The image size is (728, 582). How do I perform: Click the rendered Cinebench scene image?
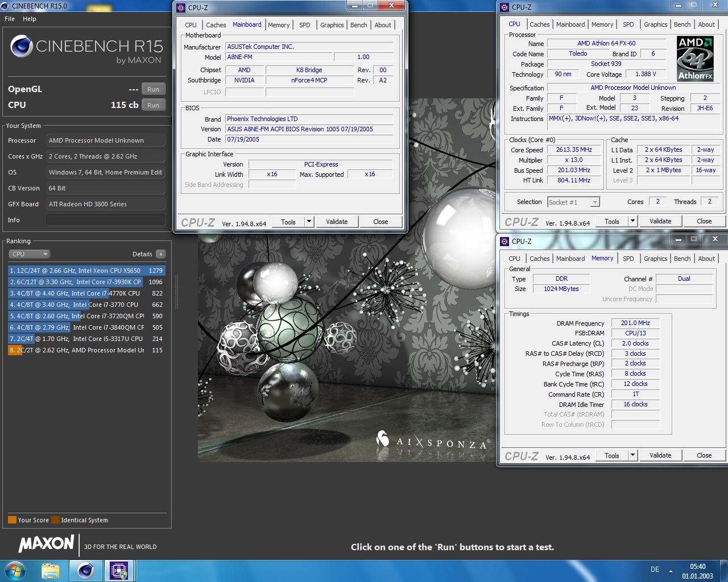347,347
